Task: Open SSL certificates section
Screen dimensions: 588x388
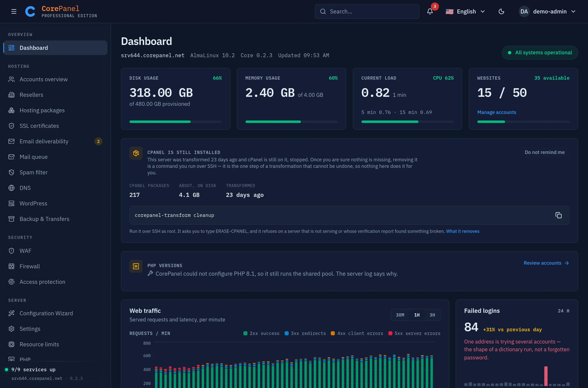Action: (x=55, y=126)
